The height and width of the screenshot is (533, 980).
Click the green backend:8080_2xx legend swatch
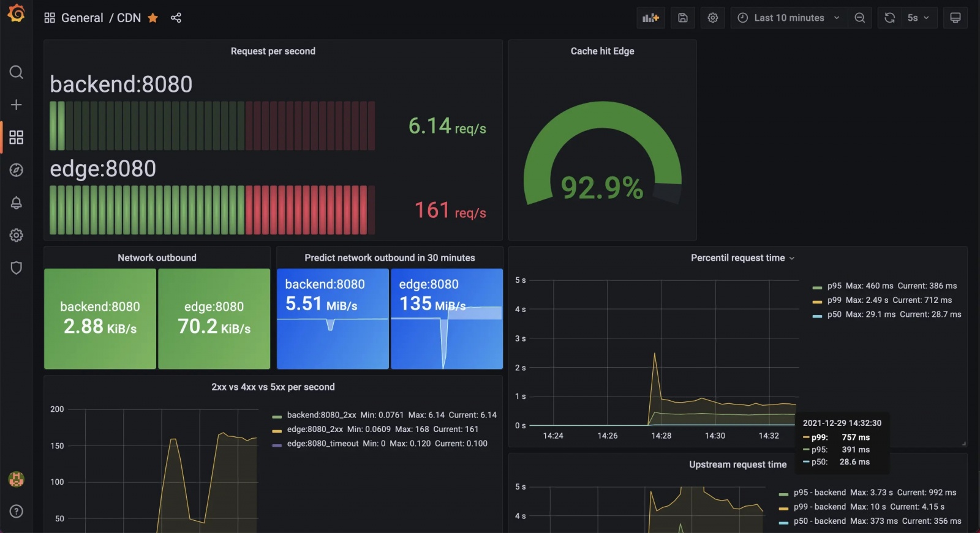pyautogui.click(x=277, y=417)
